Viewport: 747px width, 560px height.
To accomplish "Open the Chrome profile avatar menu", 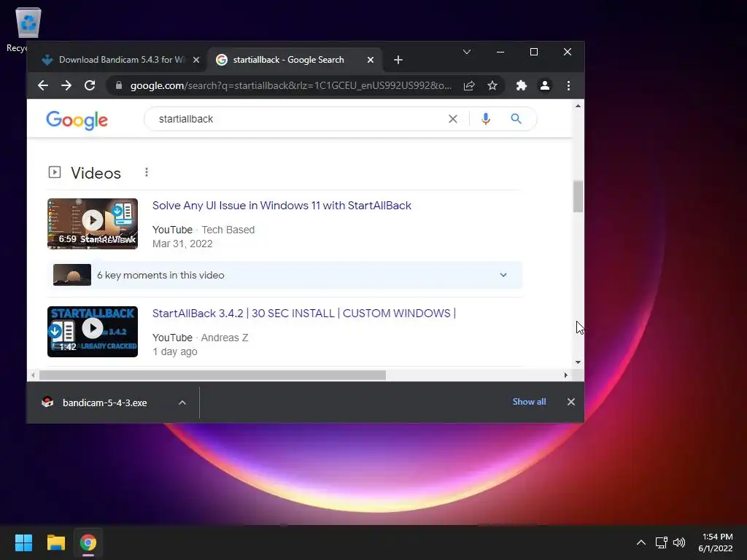I will click(544, 86).
